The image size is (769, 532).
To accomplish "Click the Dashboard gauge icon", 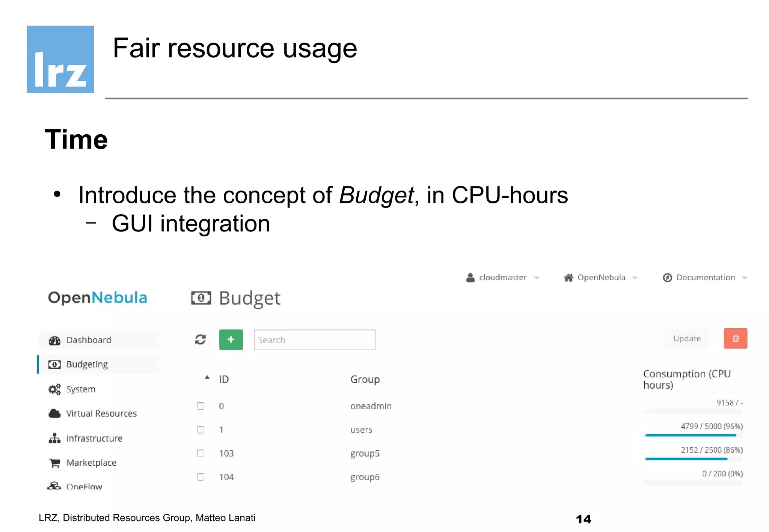I will (x=54, y=340).
